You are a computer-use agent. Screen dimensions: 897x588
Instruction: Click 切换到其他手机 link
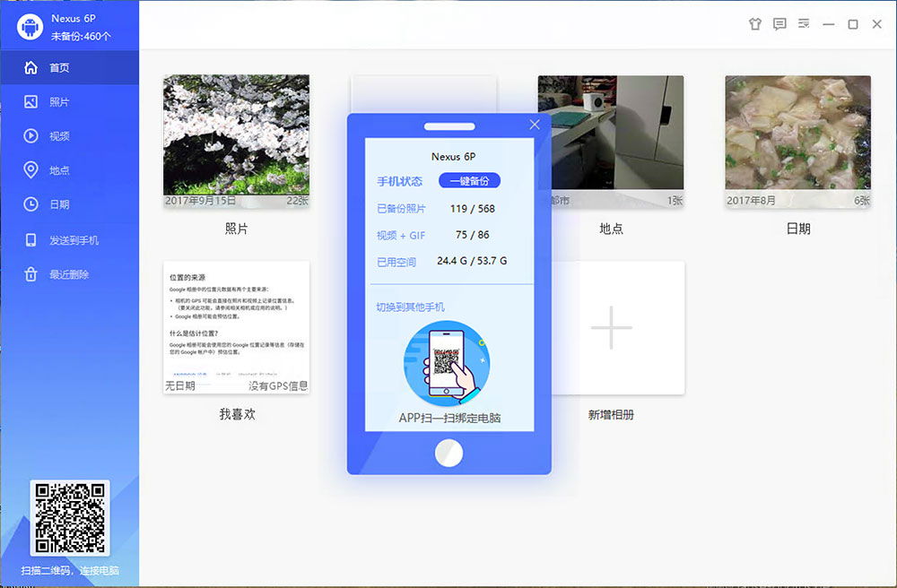click(x=410, y=307)
